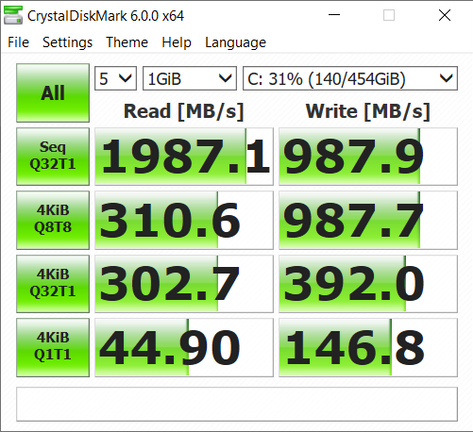This screenshot has height=432, width=473.
Task: Start the 4KiB Q8T8 test
Action: coord(53,220)
